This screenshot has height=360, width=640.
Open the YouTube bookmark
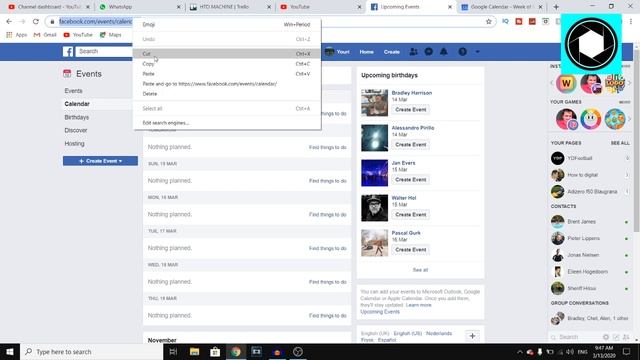click(x=78, y=35)
